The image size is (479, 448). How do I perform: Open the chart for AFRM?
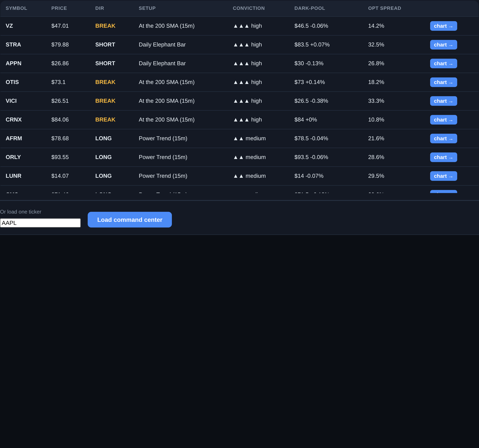pos(443,139)
